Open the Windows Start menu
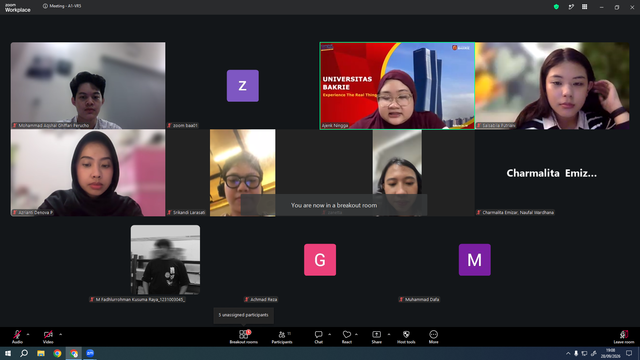 (8, 353)
